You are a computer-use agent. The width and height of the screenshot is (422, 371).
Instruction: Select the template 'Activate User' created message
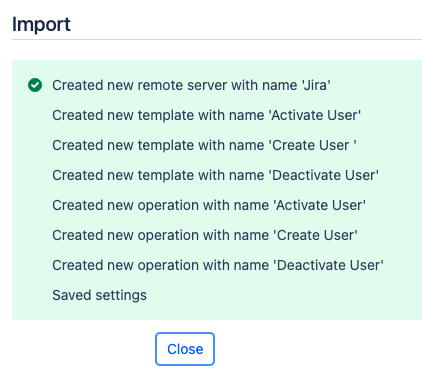point(207,115)
